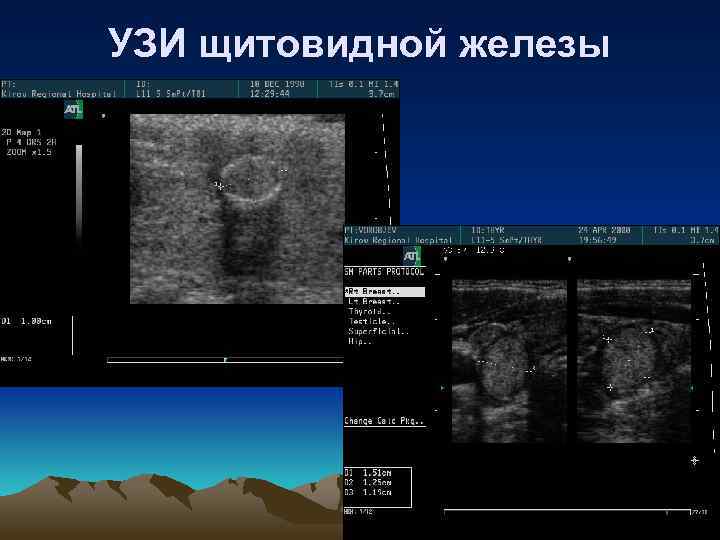Click the PT:VOROBJEV patient field
Screen dimensions: 720x540
tap(370, 230)
